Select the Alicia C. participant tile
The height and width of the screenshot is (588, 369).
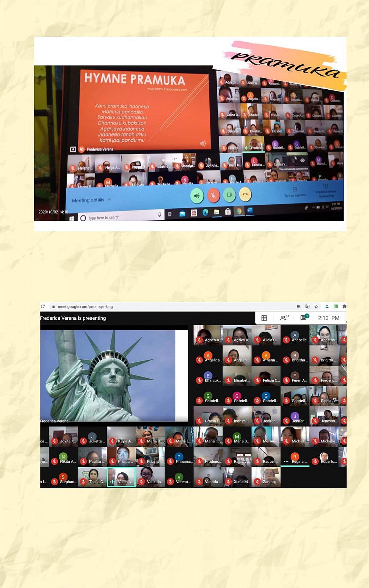pyautogui.click(x=266, y=335)
